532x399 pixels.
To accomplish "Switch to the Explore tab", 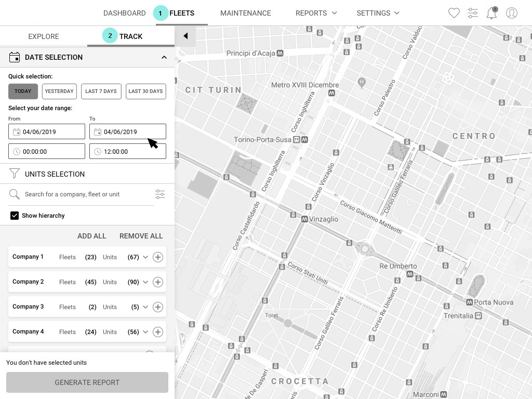I will (44, 36).
